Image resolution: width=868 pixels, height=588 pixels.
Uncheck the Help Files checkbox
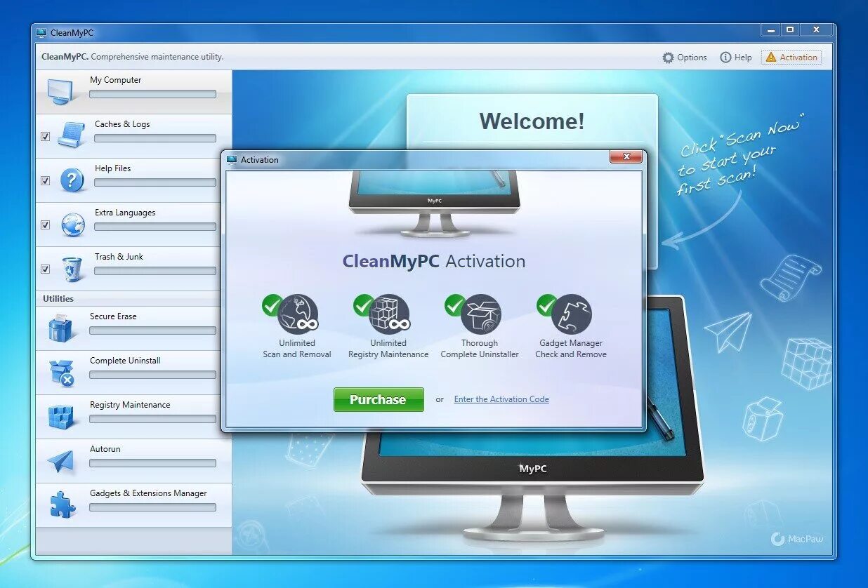pyautogui.click(x=45, y=180)
